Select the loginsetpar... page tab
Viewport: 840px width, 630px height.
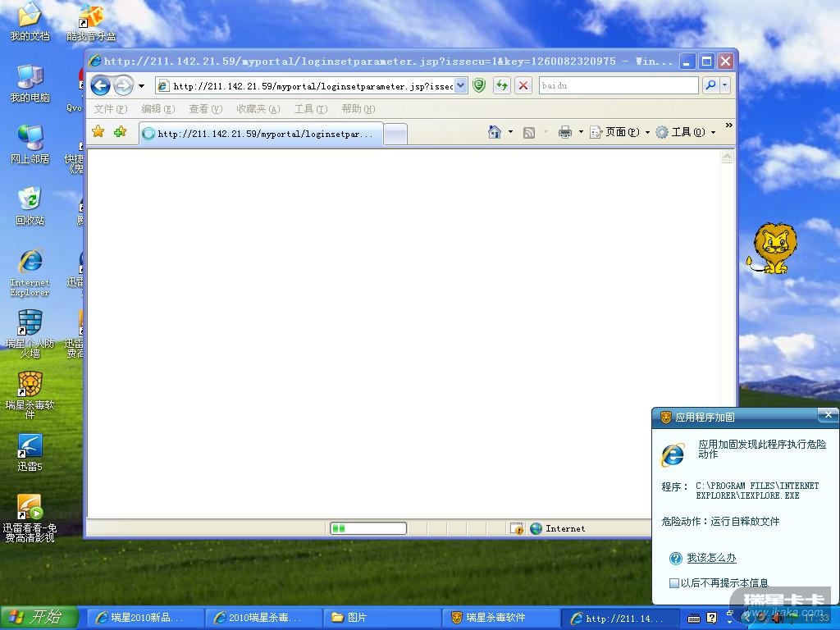(x=262, y=134)
